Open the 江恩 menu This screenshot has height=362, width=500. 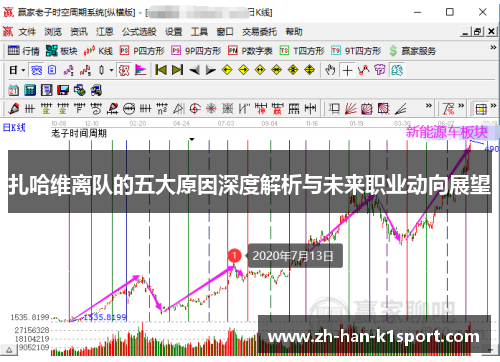[x=105, y=32]
